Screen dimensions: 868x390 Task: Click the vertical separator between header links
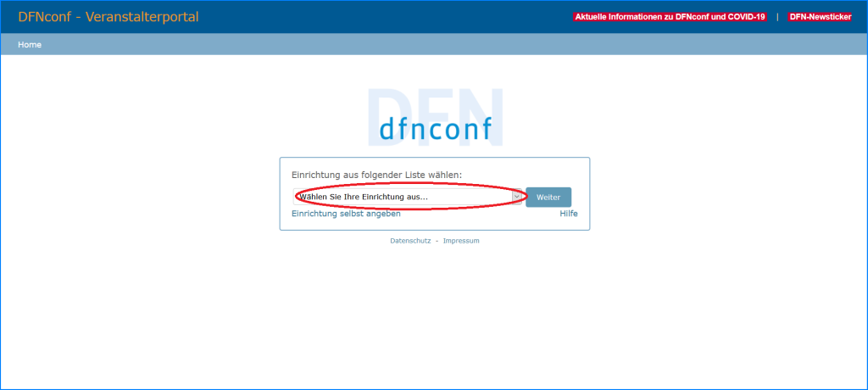coord(777,17)
